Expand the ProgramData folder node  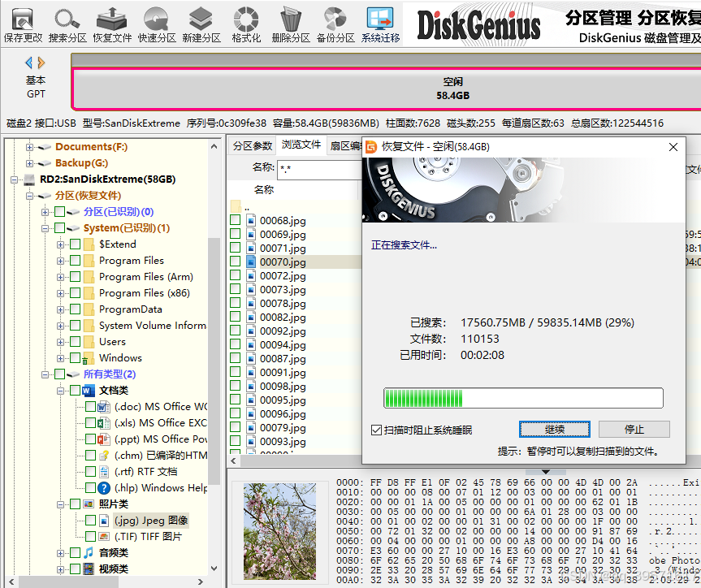pyautogui.click(x=60, y=309)
